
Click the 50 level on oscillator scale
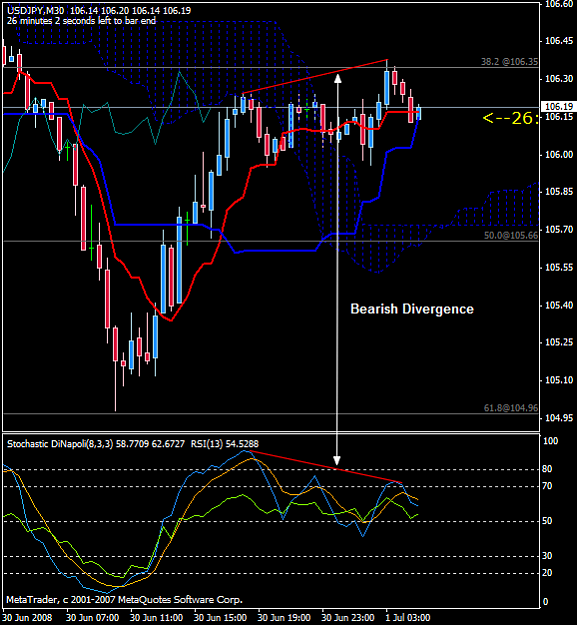tap(548, 521)
